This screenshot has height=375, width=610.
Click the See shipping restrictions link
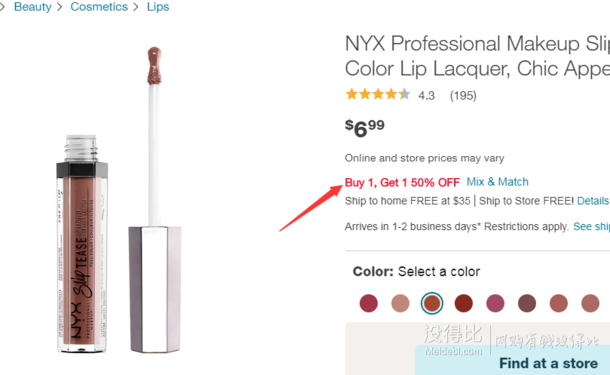pyautogui.click(x=591, y=226)
